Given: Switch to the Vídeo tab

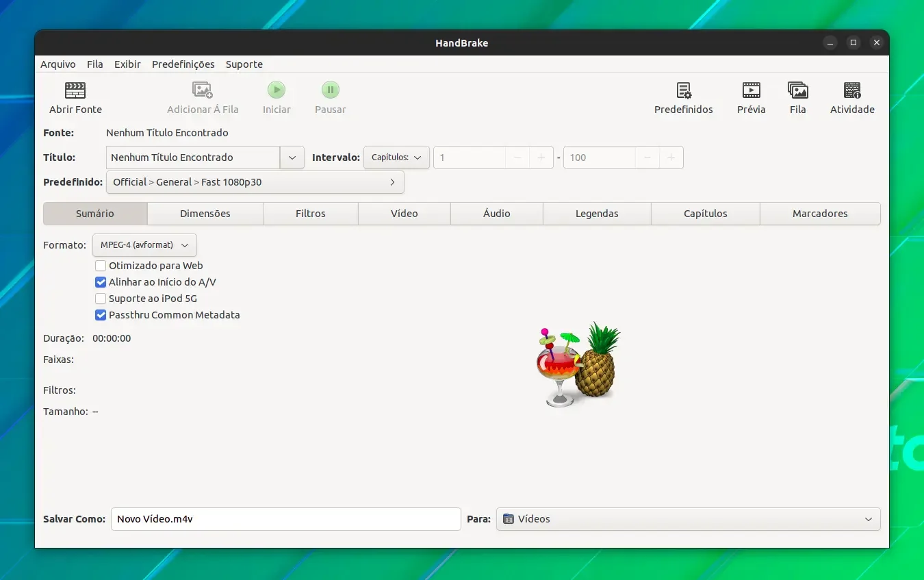Looking at the screenshot, I should 405,214.
